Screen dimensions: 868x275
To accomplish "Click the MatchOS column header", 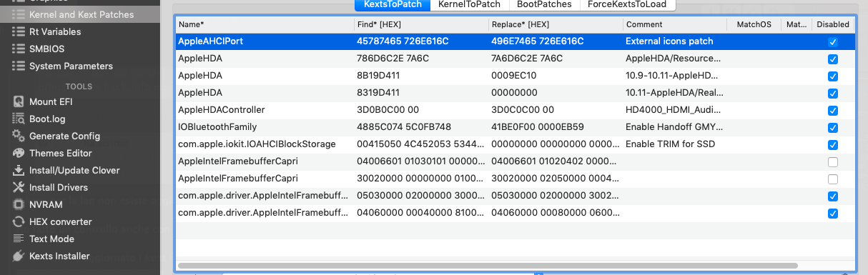I will click(x=754, y=24).
